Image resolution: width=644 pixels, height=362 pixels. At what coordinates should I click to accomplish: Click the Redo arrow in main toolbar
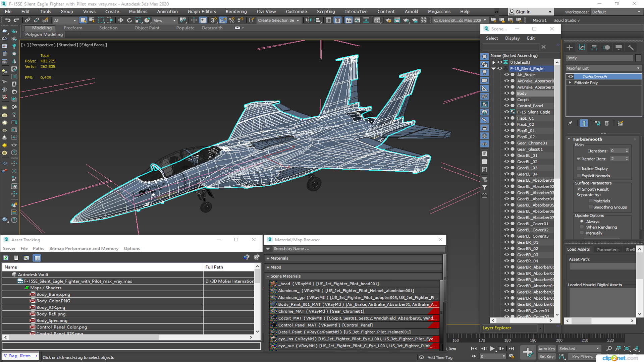(16, 20)
